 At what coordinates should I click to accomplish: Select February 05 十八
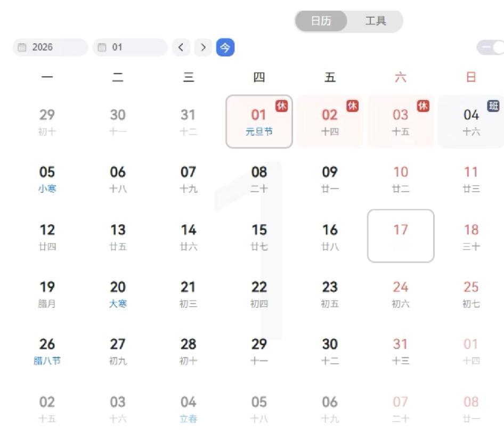(259, 409)
